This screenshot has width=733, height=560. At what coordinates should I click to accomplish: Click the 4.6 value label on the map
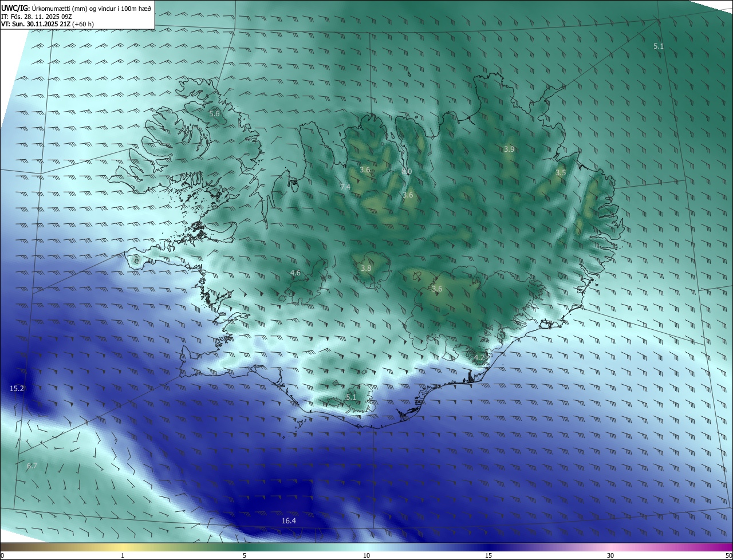click(295, 273)
